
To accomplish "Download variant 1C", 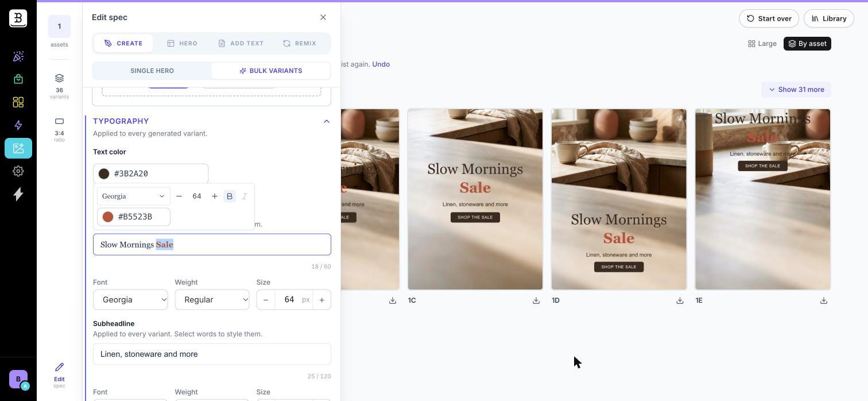I will pyautogui.click(x=536, y=300).
